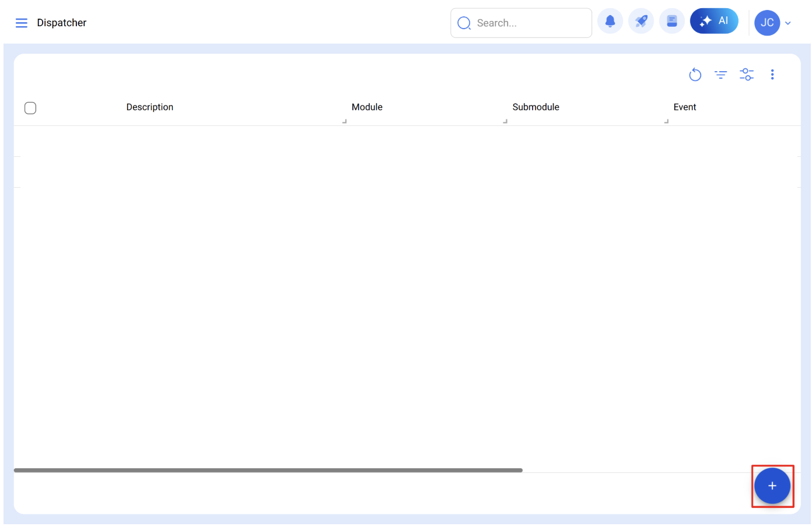
Task: Open the column settings sliders icon
Action: click(x=747, y=75)
